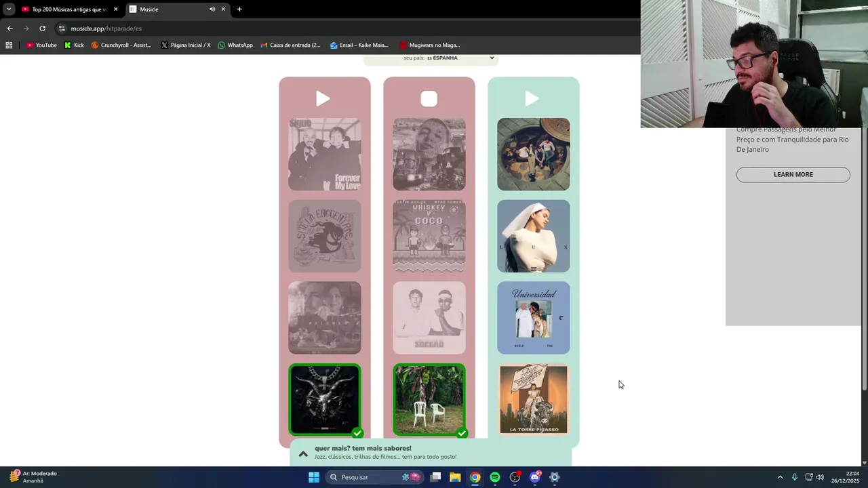
Task: Click the Rio de Janeiro ad text
Action: 792,139
